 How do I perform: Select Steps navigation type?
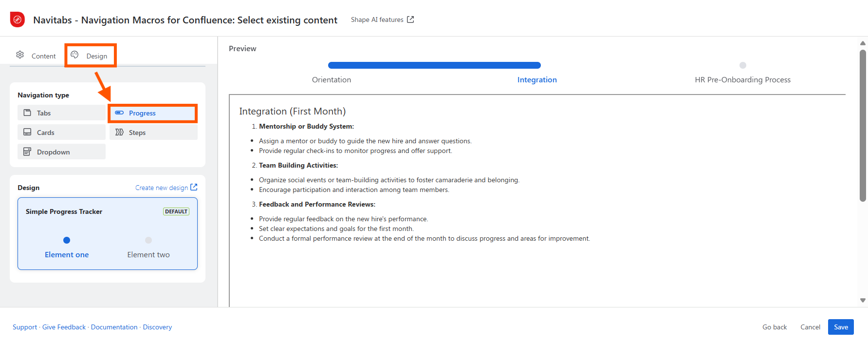click(153, 132)
